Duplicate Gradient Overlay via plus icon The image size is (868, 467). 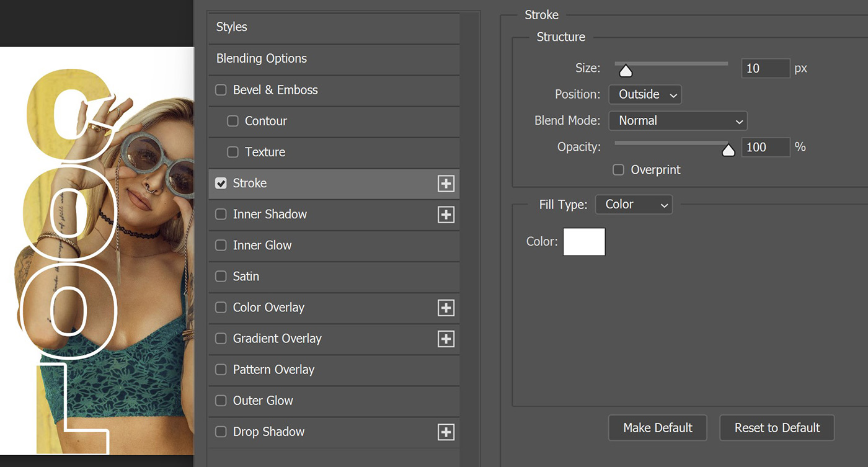(x=446, y=339)
